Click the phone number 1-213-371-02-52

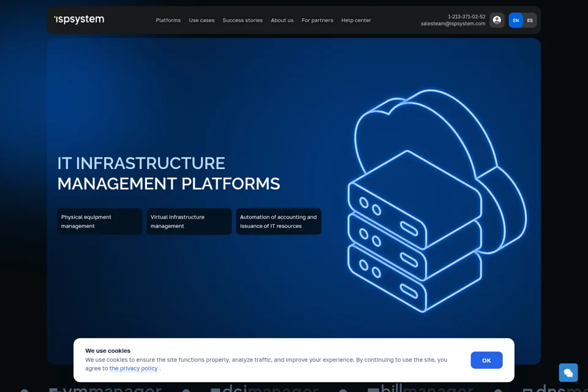pos(466,17)
